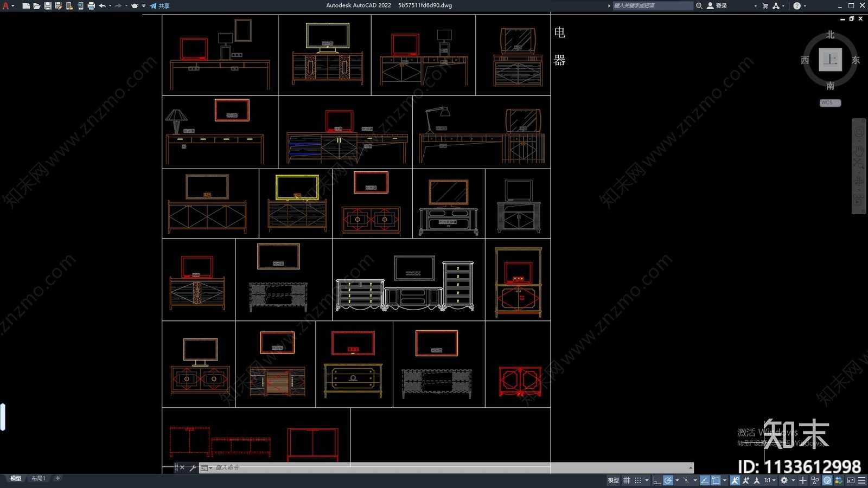
Task: Open the workspace switching gear dropdown
Action: coord(784,480)
